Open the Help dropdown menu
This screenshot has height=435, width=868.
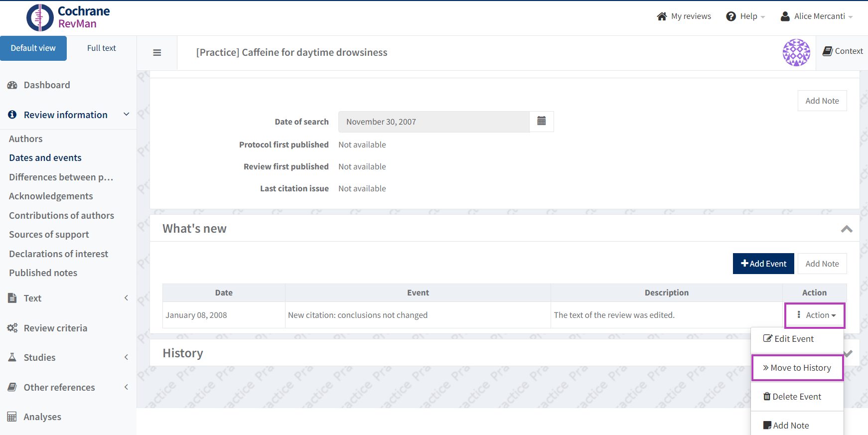[x=746, y=16]
